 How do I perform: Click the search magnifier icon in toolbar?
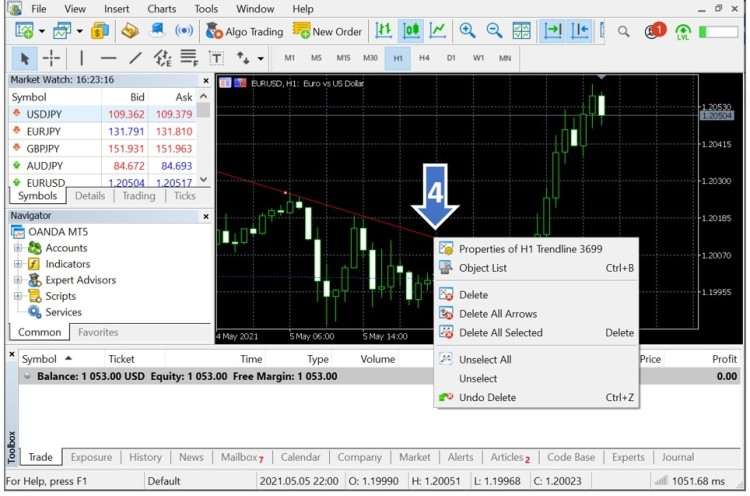624,31
